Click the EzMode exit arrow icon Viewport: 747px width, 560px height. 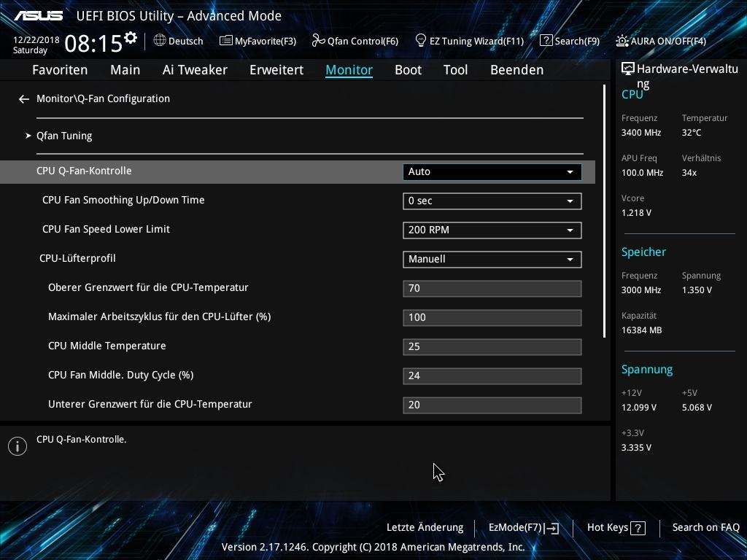pos(551,528)
